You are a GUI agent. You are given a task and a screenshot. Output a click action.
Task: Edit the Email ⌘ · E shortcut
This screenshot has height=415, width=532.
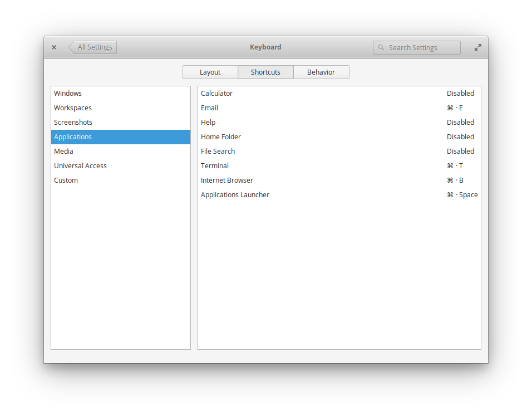[455, 108]
